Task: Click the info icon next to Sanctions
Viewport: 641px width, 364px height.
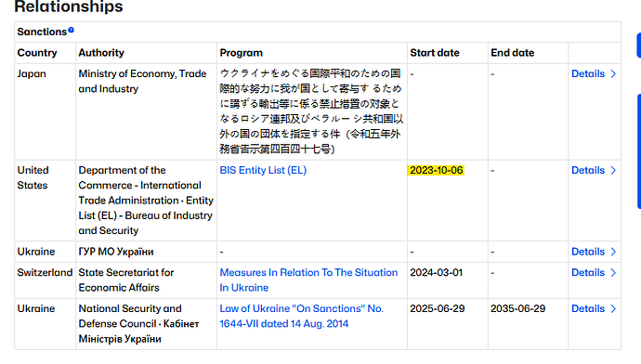Action: pyautogui.click(x=72, y=30)
